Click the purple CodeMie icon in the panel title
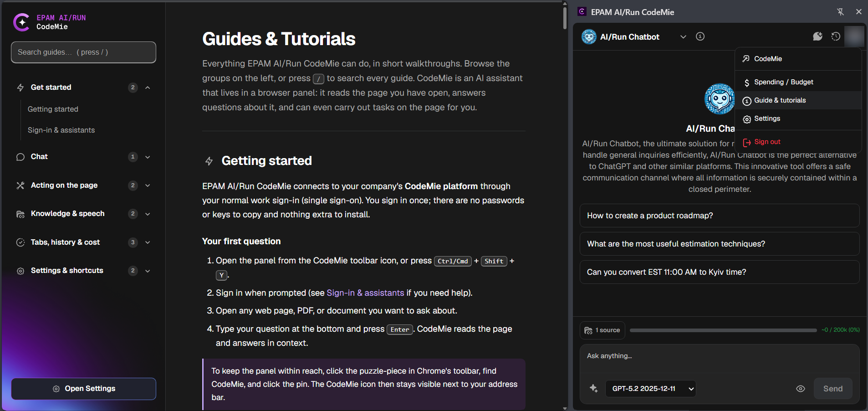868x411 pixels. pyautogui.click(x=582, y=12)
